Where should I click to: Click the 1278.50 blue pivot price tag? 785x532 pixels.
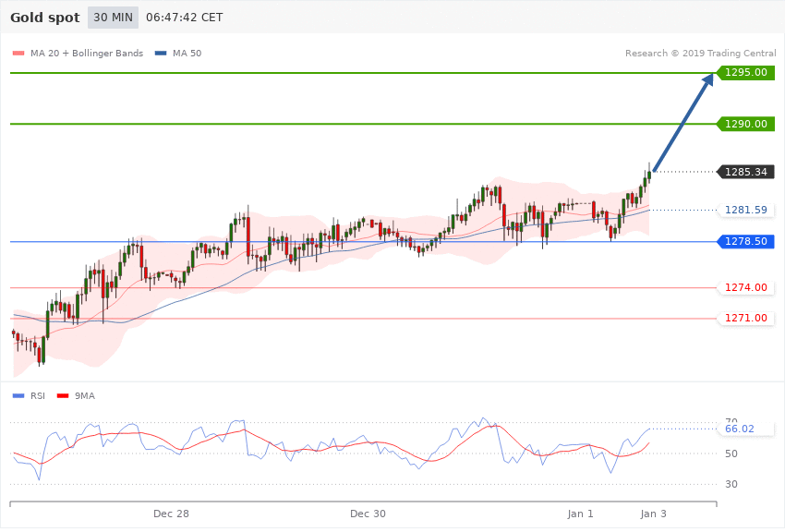click(x=746, y=242)
